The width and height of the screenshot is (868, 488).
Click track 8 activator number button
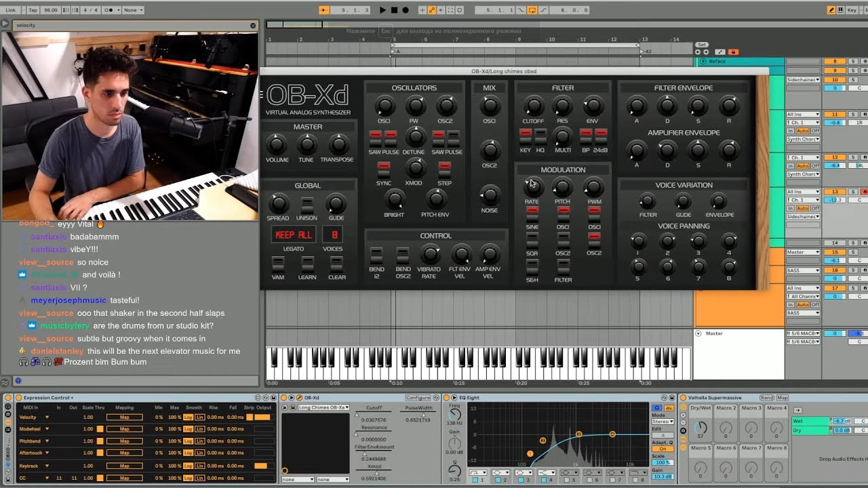coord(834,61)
